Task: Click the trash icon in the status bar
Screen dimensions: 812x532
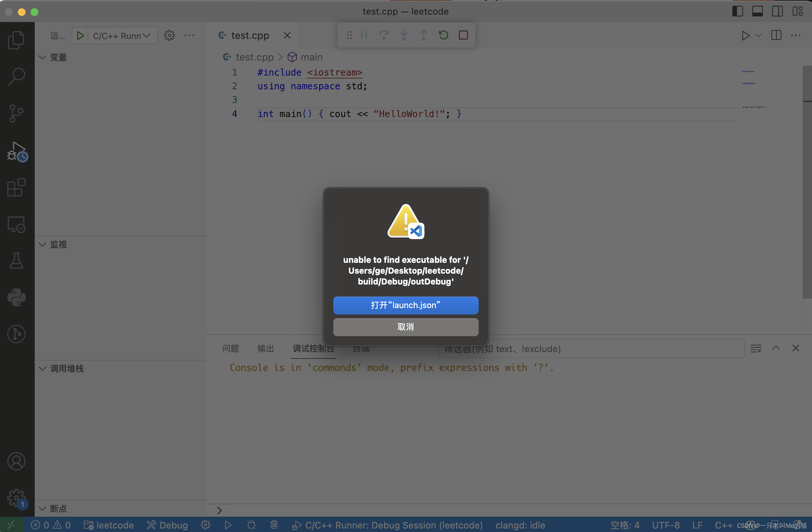Action: pos(274,525)
